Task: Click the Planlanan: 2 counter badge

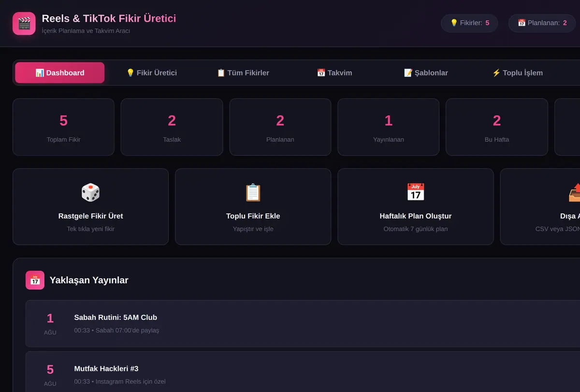Action: click(x=542, y=23)
